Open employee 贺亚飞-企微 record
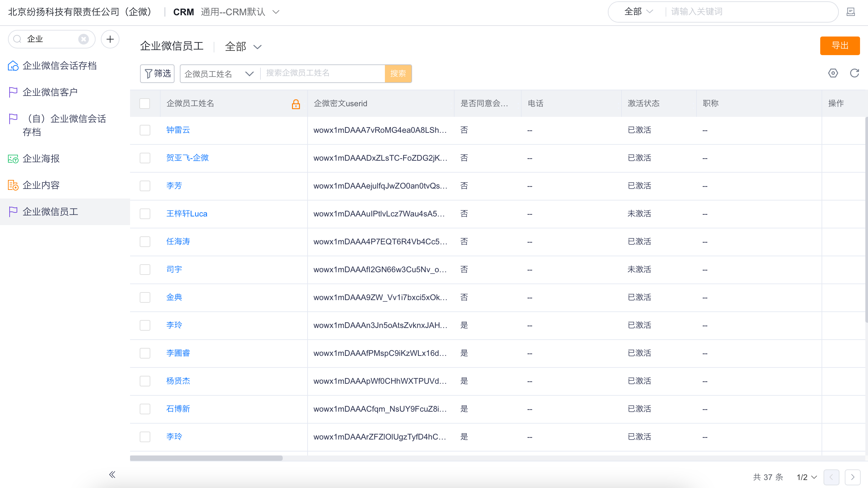The height and width of the screenshot is (488, 868). coord(187,158)
